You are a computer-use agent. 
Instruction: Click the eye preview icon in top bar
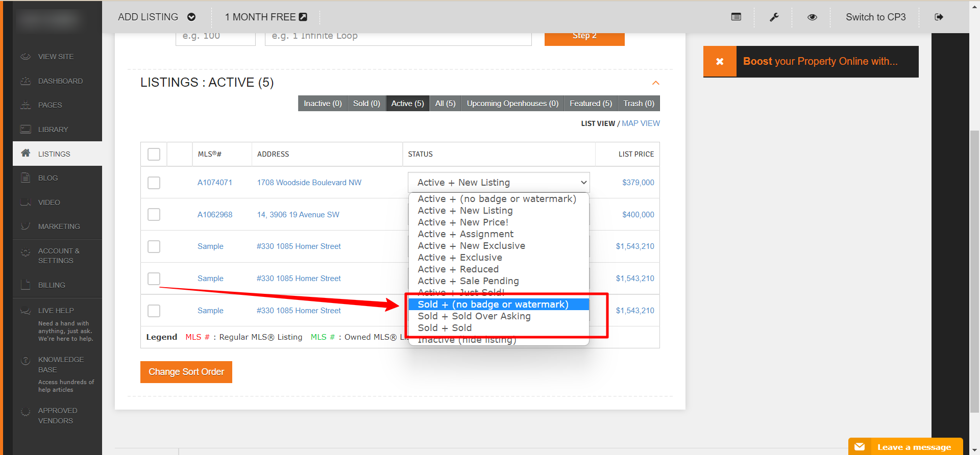pyautogui.click(x=812, y=17)
